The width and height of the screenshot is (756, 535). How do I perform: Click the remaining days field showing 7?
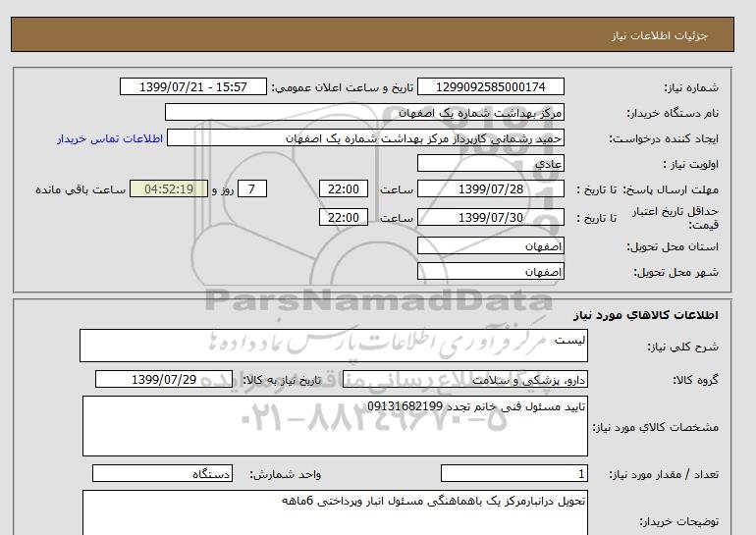click(251, 188)
